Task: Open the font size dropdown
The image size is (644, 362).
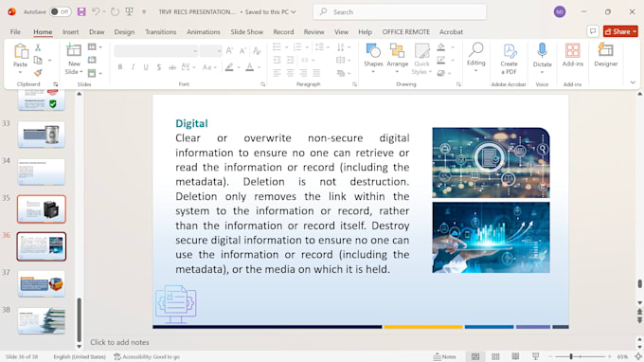Action: [220, 51]
